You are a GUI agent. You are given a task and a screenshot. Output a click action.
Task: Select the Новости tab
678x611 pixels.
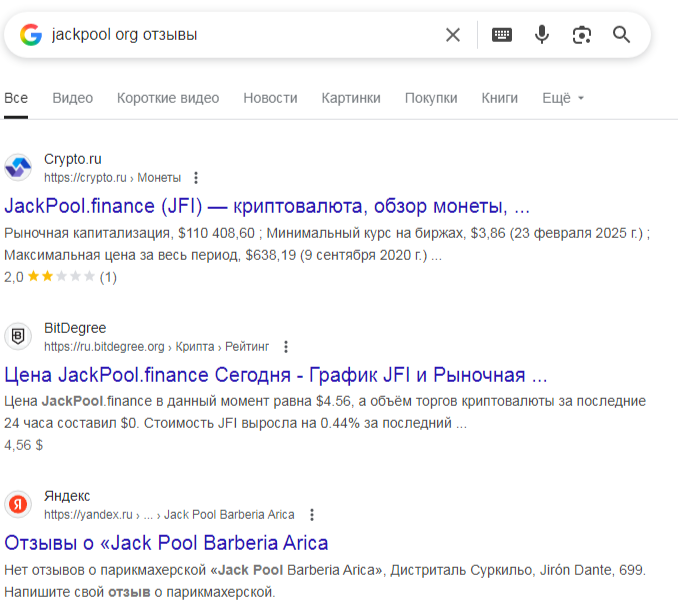tap(270, 98)
